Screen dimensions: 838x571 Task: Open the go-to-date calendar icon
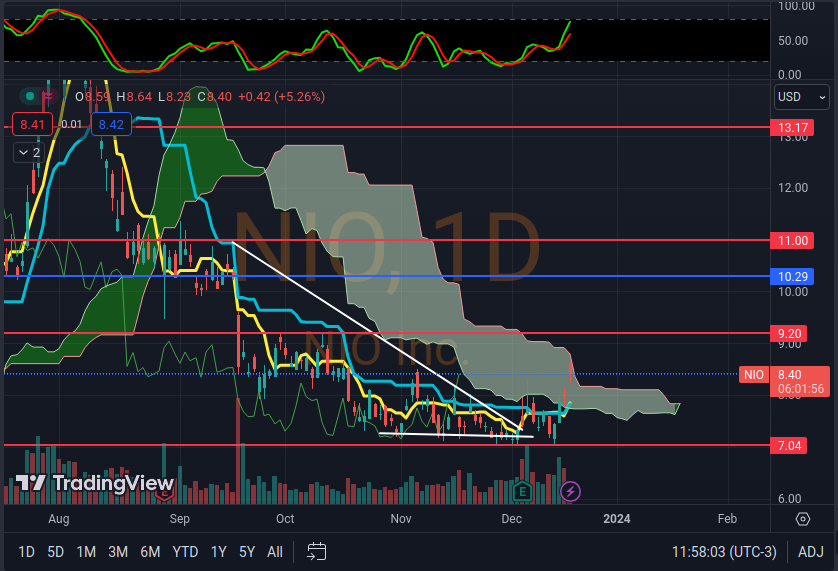click(x=316, y=552)
